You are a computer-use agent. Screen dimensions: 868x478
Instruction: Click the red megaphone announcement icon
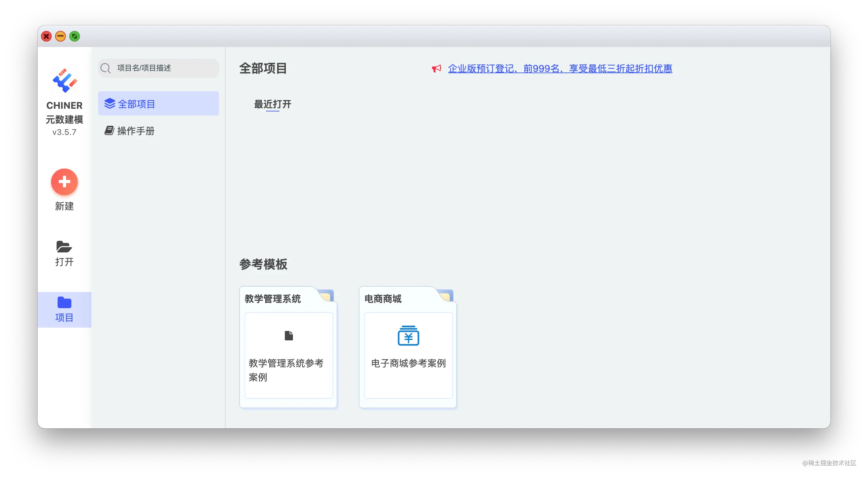[x=436, y=69]
